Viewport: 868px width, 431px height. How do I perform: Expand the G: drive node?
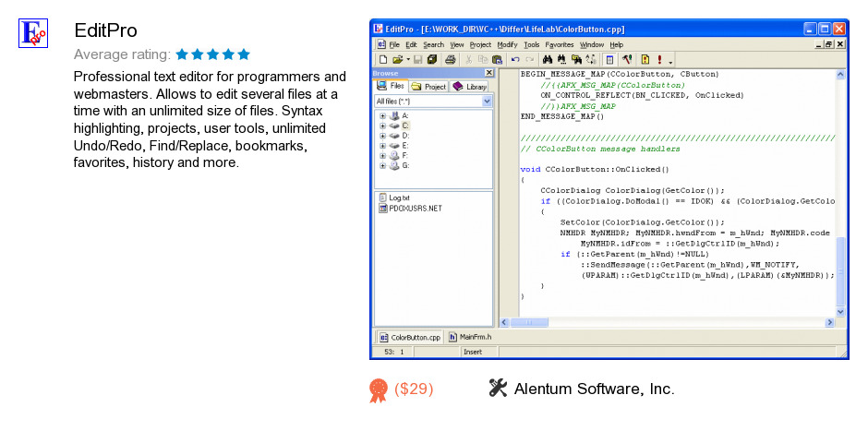382,166
